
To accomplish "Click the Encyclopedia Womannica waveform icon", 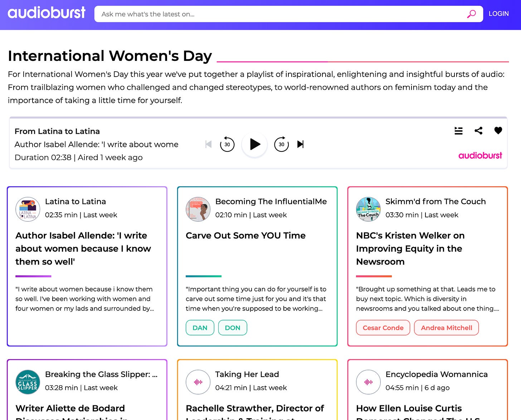I will pyautogui.click(x=368, y=382).
